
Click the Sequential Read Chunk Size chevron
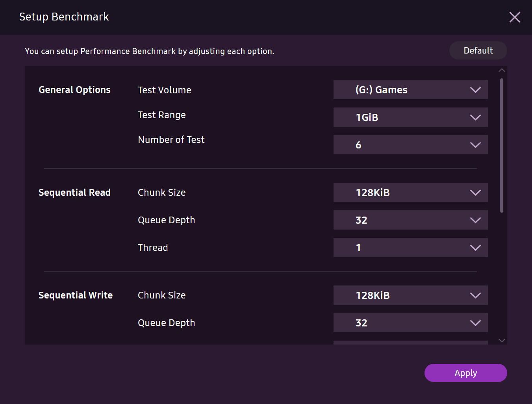[475, 193]
